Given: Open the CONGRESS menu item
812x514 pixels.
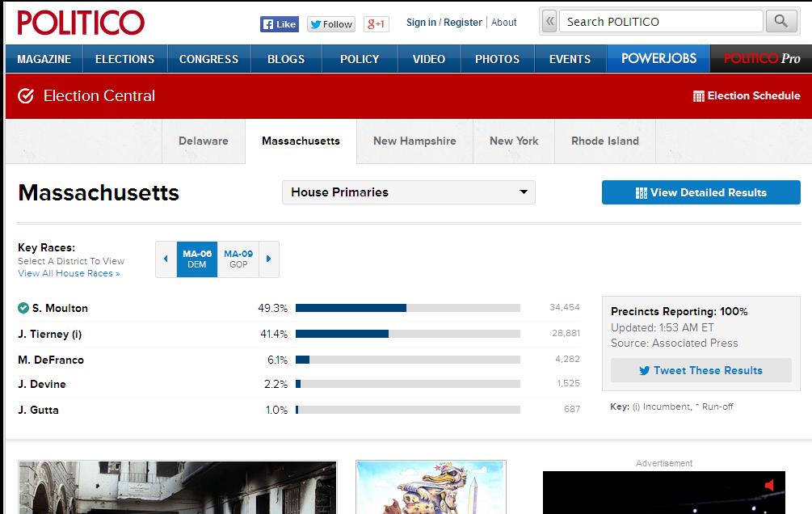Looking at the screenshot, I should tap(208, 59).
